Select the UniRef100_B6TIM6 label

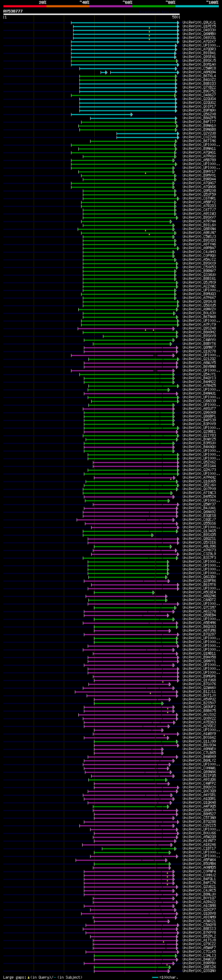coord(199,141)
